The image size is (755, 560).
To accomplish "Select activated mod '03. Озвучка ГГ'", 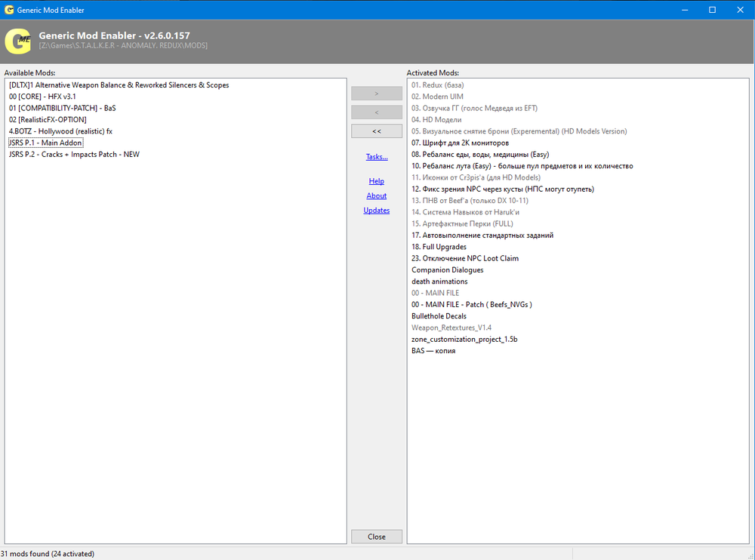I will (x=474, y=109).
